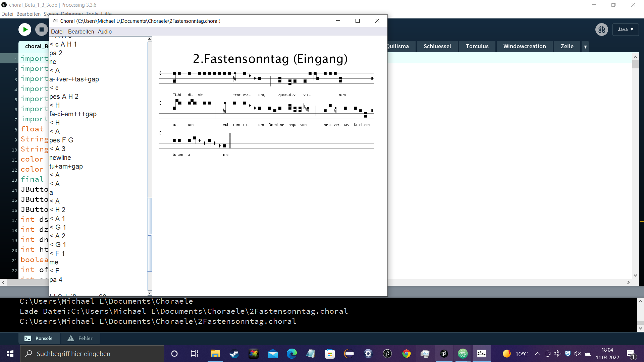The image size is (644, 362).
Task: Select the Konsole panel button
Action: click(39, 338)
